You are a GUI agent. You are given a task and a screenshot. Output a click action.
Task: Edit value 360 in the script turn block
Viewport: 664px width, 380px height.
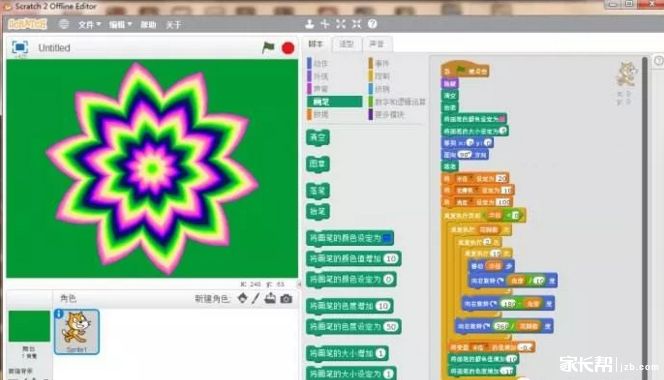point(501,326)
